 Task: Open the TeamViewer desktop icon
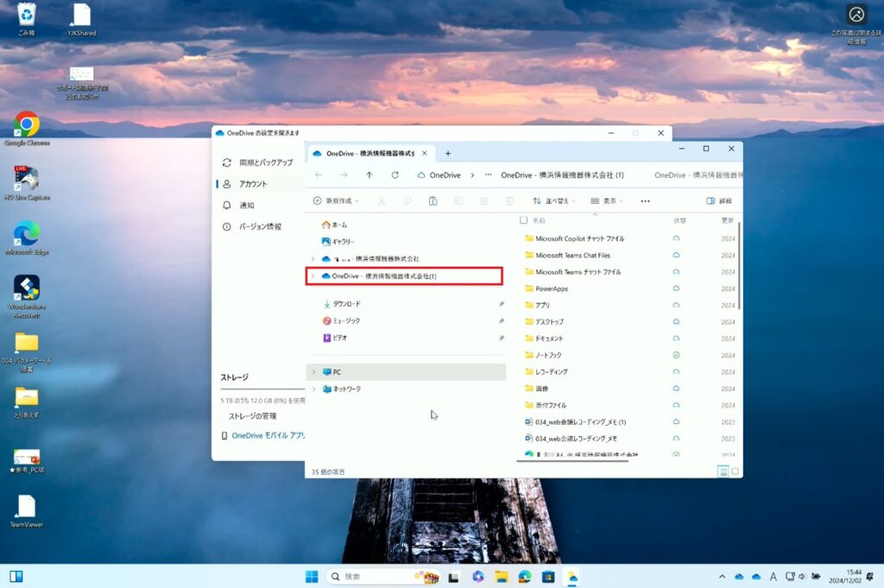pos(27,511)
